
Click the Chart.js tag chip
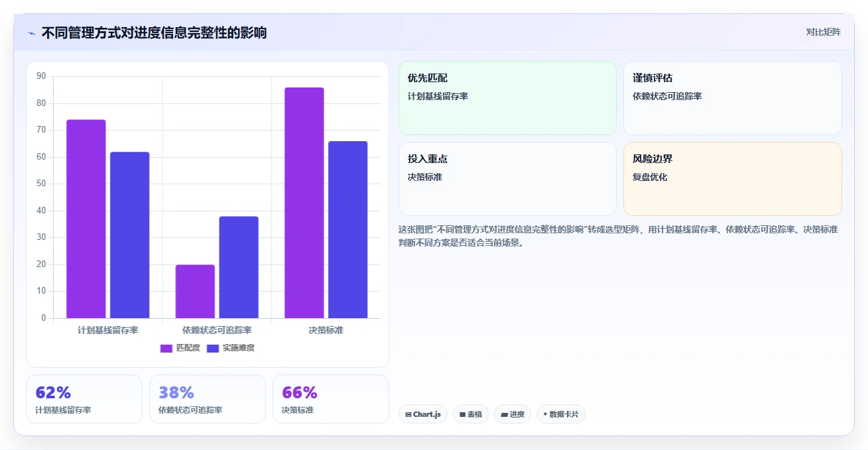tap(423, 414)
